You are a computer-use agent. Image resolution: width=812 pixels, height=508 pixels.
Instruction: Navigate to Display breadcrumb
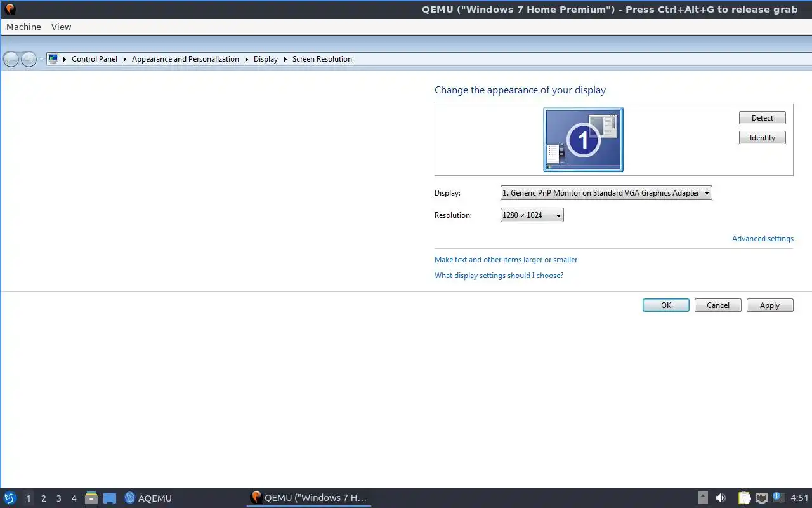(266, 59)
